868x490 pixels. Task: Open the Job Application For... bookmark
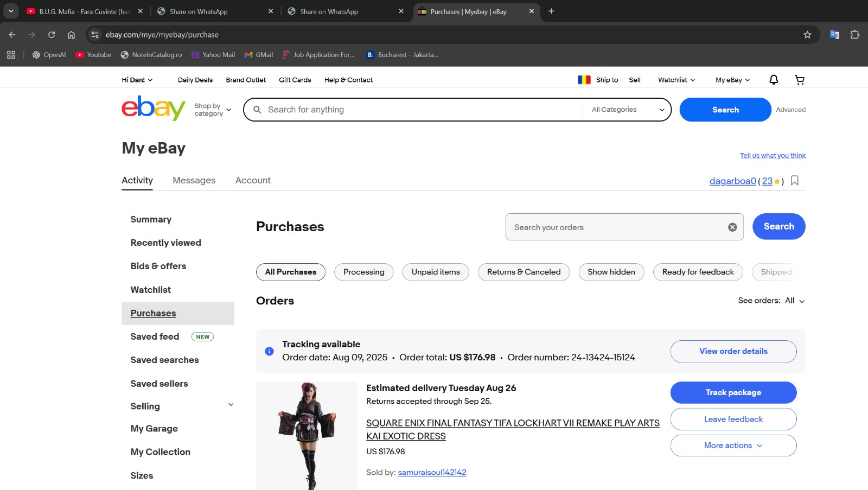tap(318, 55)
